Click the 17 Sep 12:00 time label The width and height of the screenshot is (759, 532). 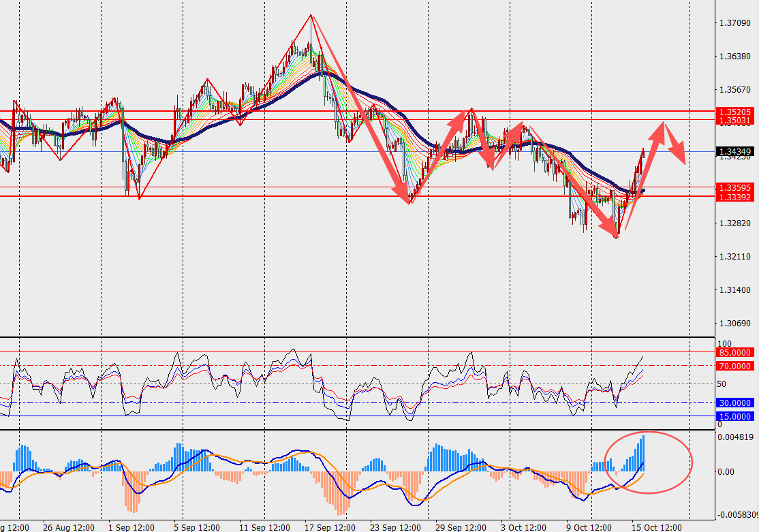(x=330, y=527)
